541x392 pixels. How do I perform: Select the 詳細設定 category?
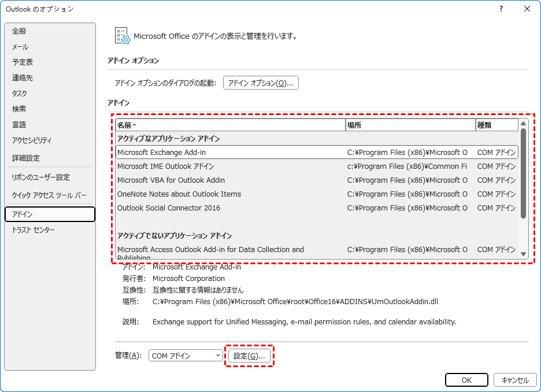pos(50,158)
